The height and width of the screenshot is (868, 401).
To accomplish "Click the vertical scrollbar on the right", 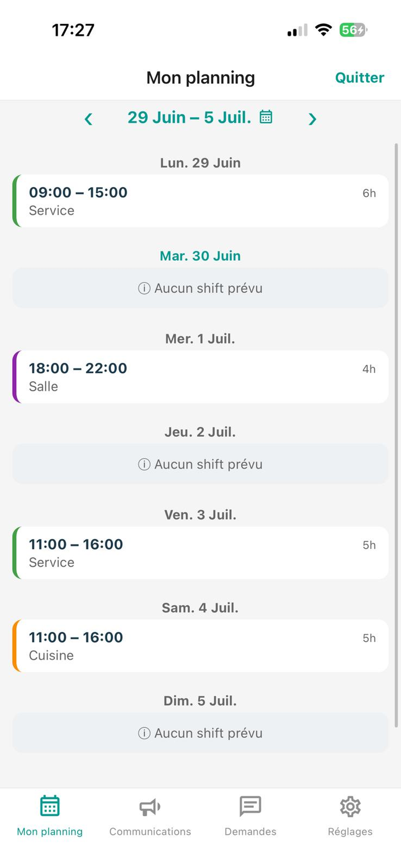I will click(x=396, y=435).
